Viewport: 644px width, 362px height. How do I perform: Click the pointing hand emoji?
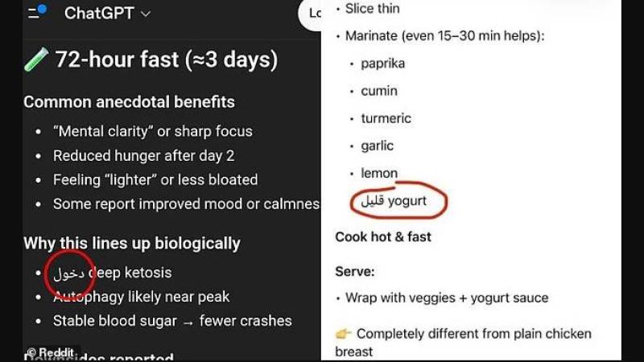pos(344,333)
